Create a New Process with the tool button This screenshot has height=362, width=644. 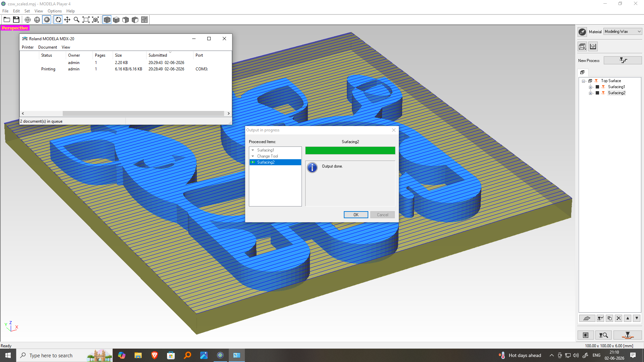pyautogui.click(x=623, y=60)
